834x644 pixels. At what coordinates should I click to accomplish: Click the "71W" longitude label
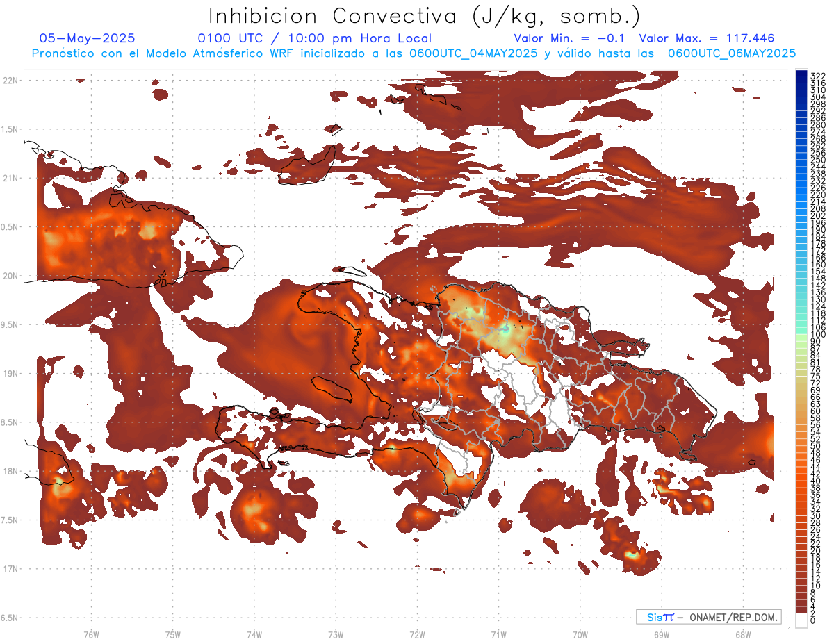(498, 634)
